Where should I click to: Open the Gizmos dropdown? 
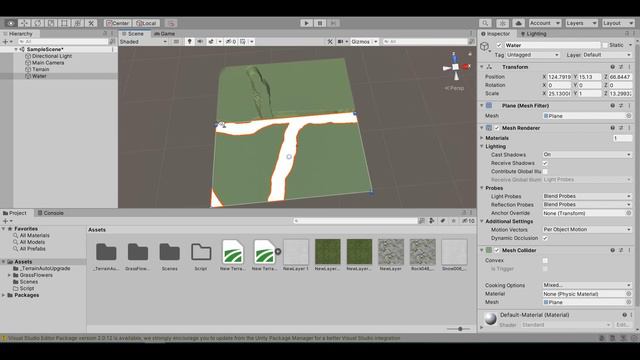(364, 42)
